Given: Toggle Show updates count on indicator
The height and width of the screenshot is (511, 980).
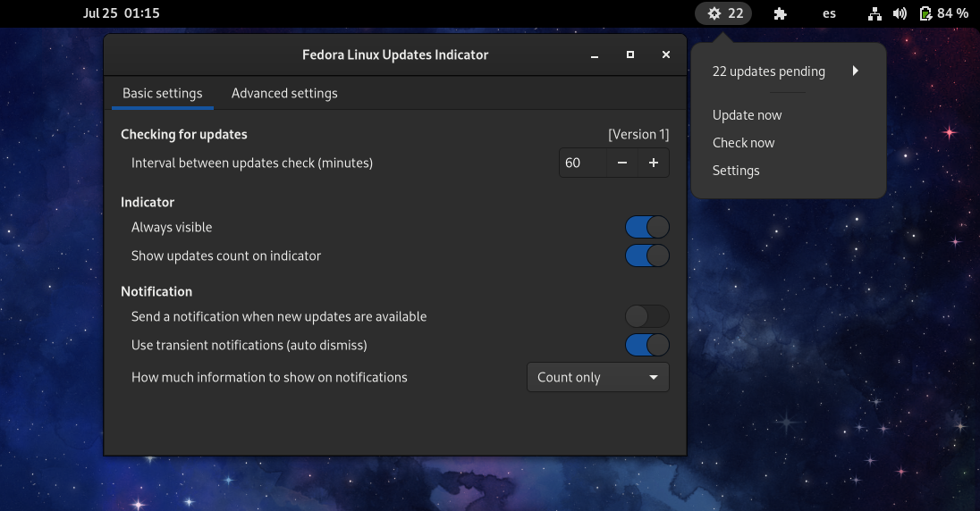Looking at the screenshot, I should 646,255.
